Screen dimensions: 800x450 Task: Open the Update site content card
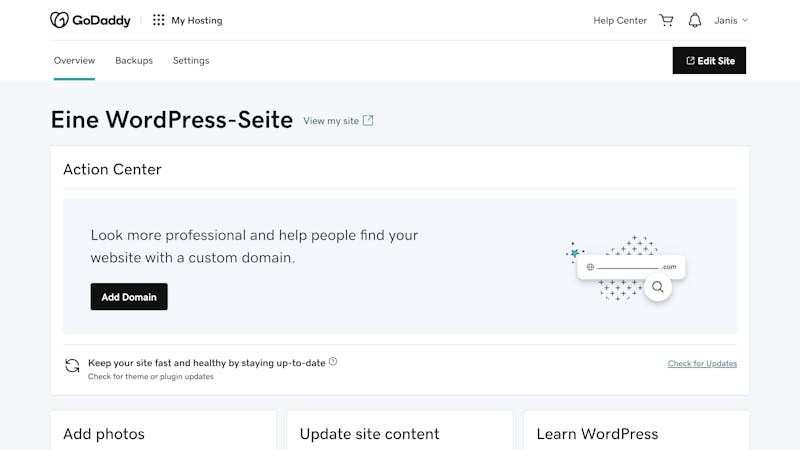point(400,431)
